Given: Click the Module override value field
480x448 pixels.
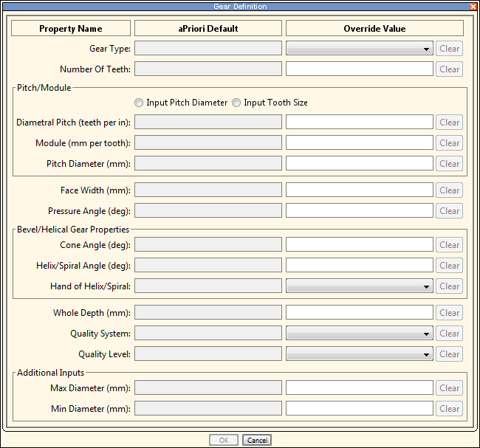Looking at the screenshot, I should tap(359, 143).
